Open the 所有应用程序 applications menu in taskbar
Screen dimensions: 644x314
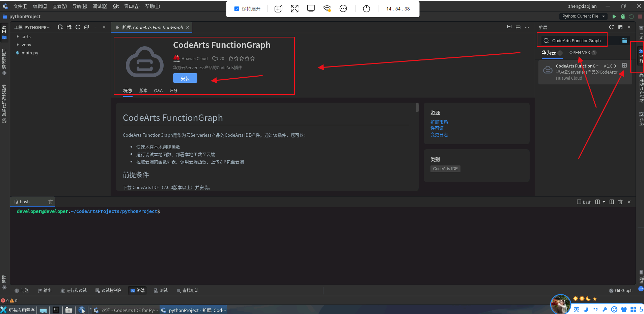(x=18, y=310)
